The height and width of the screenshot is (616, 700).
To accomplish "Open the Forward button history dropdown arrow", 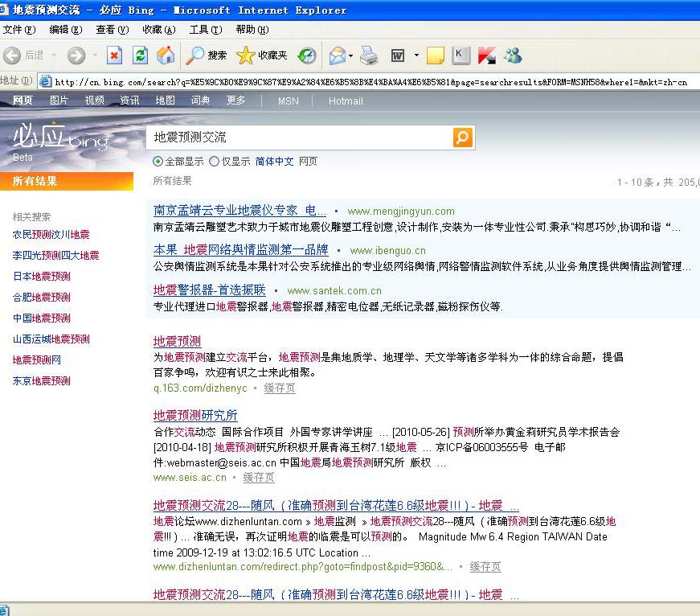I will point(95,55).
